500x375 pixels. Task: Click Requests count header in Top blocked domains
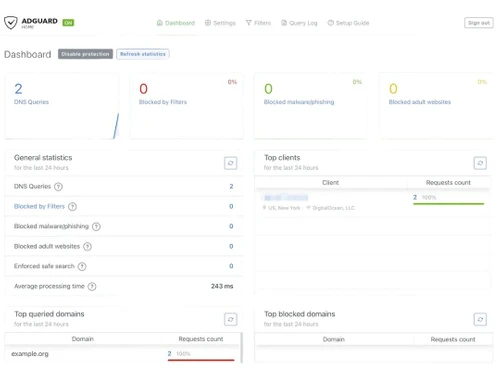pyautogui.click(x=453, y=339)
